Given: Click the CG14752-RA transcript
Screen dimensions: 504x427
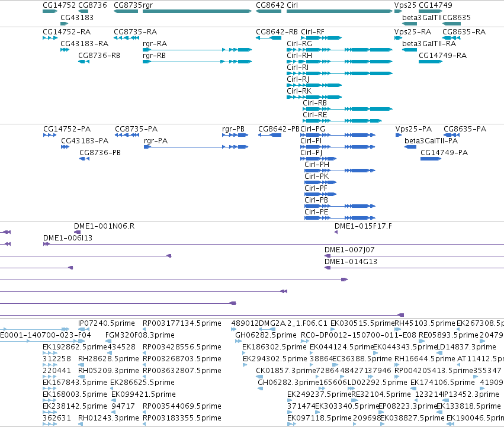Looking at the screenshot, I should 50,38.
